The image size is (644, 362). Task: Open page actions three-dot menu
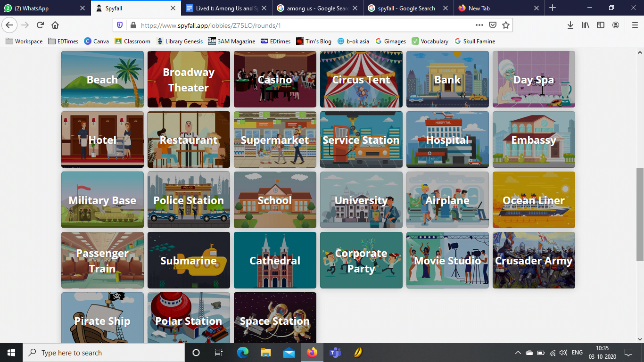tap(479, 25)
